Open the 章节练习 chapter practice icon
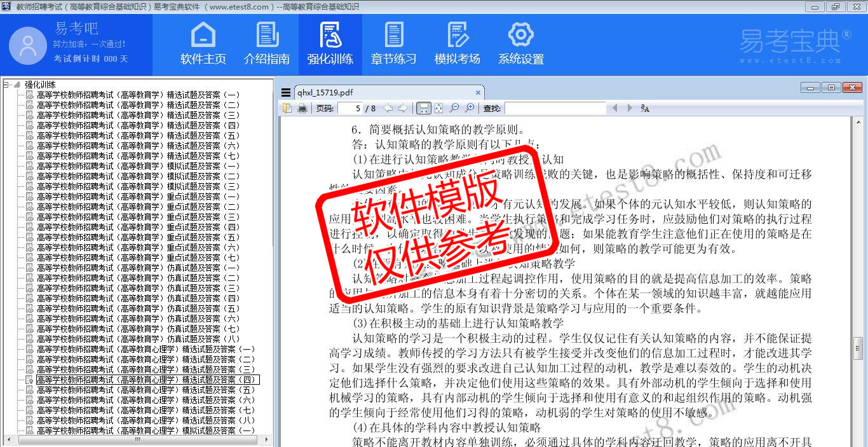The image size is (868, 447). click(x=394, y=36)
